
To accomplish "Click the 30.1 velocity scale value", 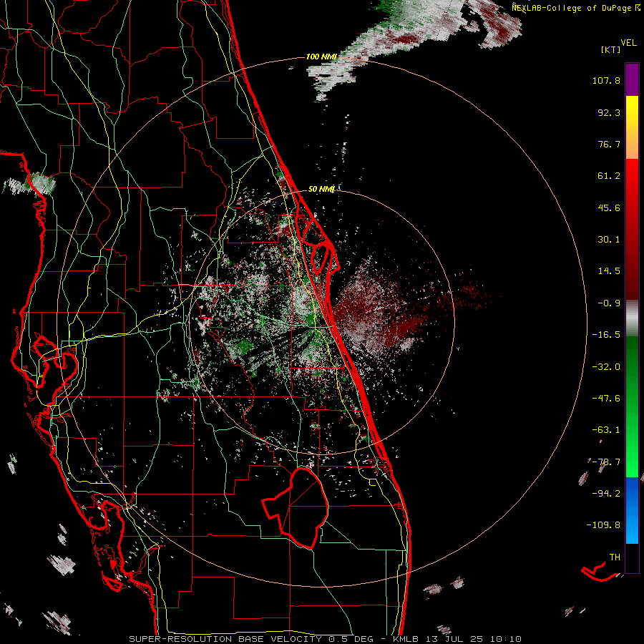I will [x=609, y=240].
